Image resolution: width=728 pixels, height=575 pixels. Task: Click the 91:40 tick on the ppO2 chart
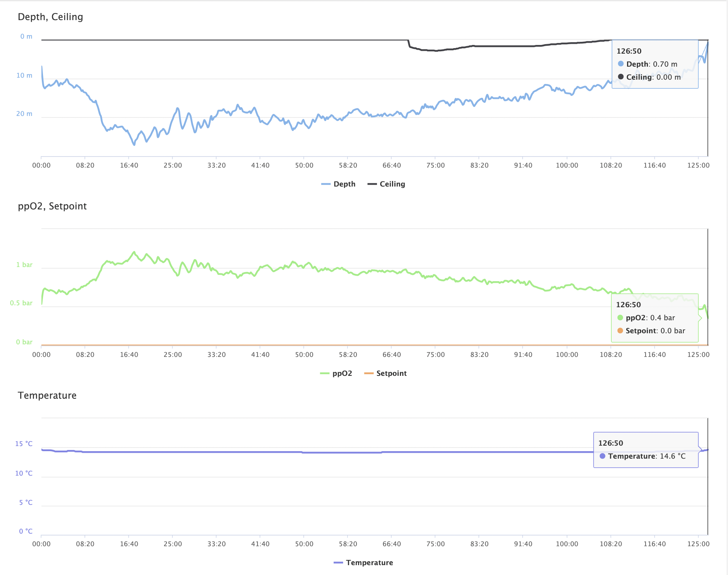tap(523, 355)
